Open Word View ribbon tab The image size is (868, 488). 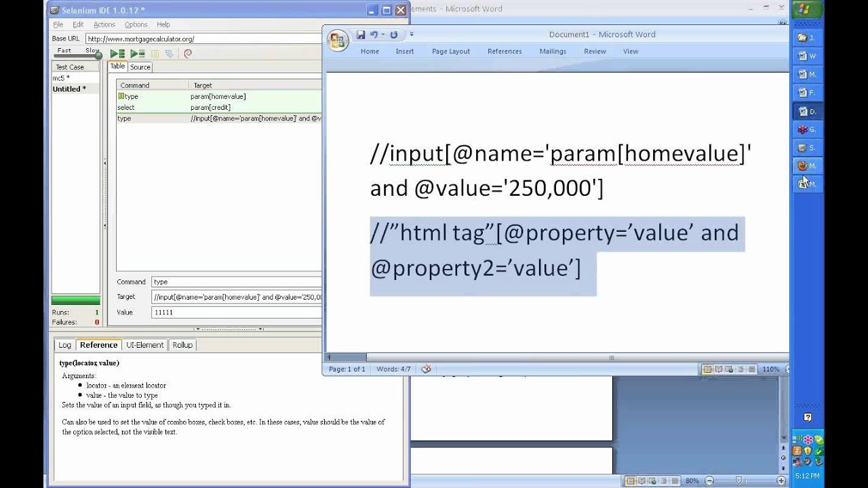tap(631, 52)
